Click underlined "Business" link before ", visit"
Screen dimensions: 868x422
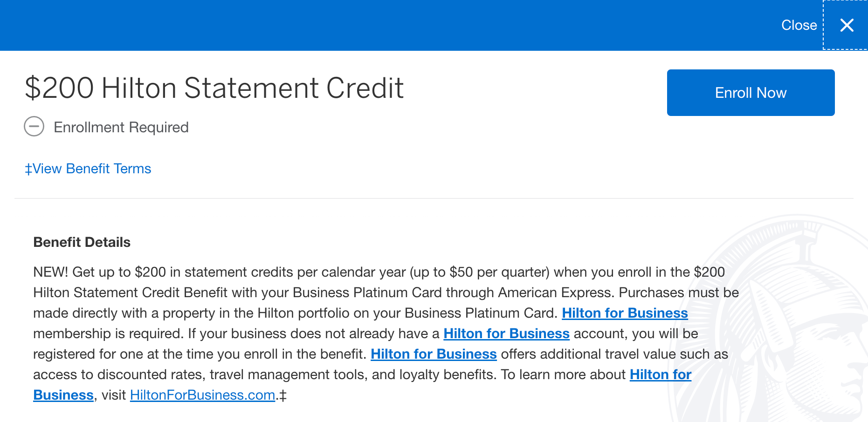(x=63, y=395)
